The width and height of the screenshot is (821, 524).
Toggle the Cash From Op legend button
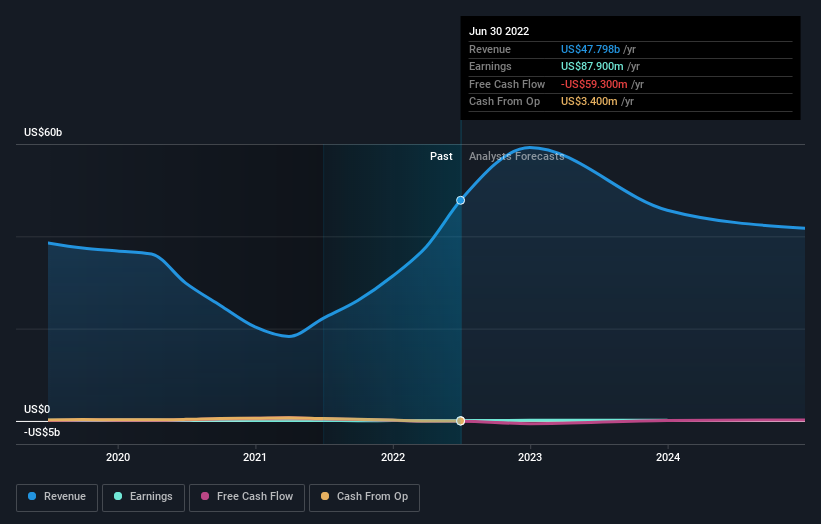point(364,497)
